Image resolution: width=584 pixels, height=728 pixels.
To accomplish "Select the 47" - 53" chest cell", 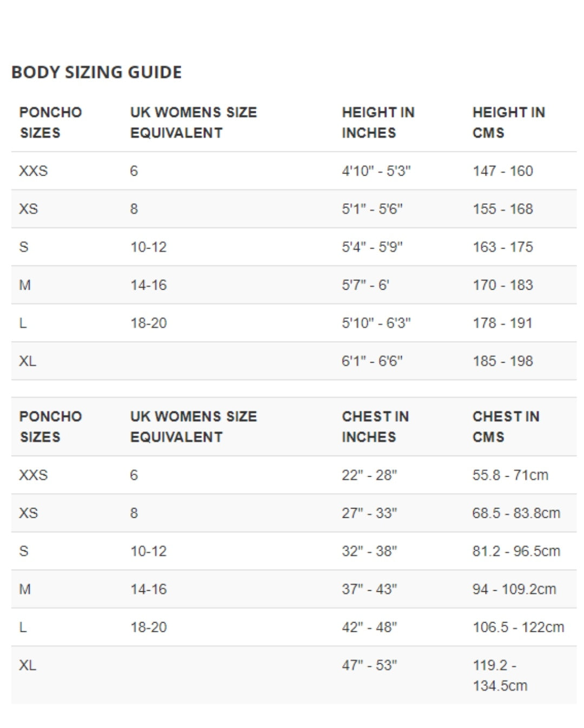I will coord(369,665).
